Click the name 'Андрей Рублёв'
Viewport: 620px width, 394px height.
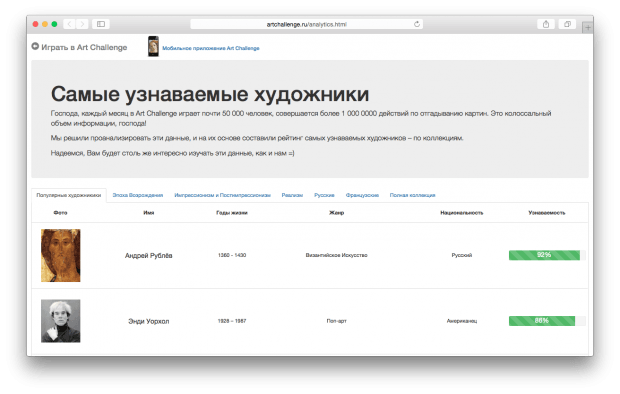149,256
